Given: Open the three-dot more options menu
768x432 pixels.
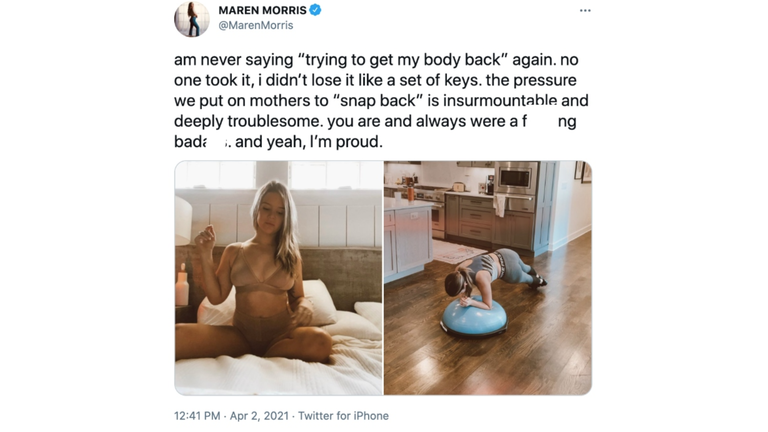Looking at the screenshot, I should 585,10.
